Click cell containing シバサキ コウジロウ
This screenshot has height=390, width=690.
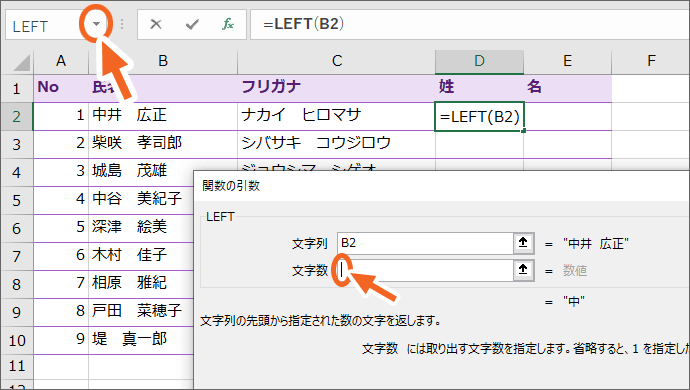pyautogui.click(x=337, y=144)
